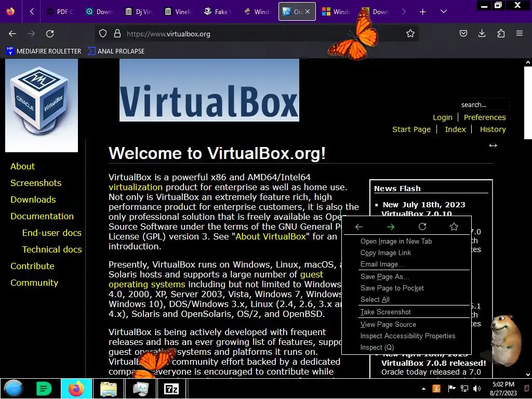The width and height of the screenshot is (532, 399).
Task: Open the Downloads sidebar link
Action: (33, 199)
